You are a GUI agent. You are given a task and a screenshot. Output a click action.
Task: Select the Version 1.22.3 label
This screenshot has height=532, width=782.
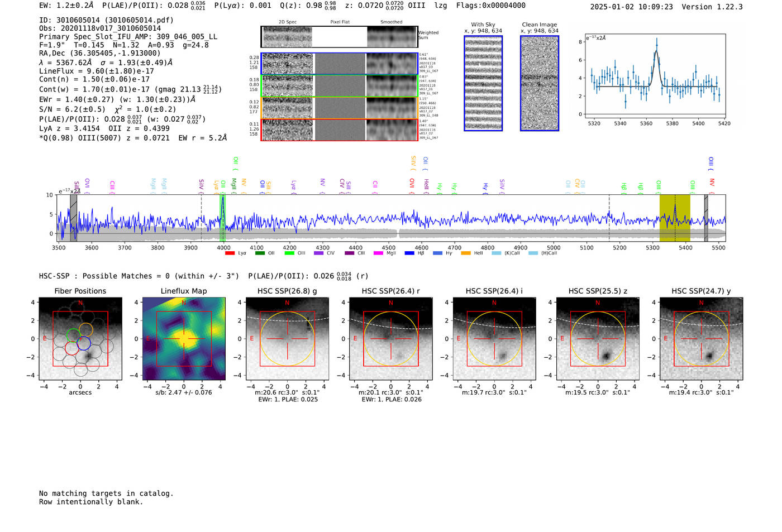pyautogui.click(x=712, y=7)
